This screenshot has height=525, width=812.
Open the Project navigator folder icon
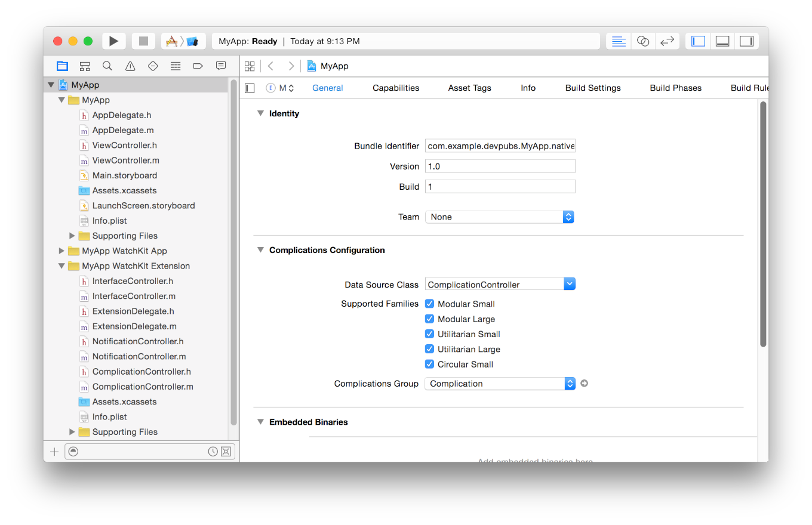pos(62,66)
